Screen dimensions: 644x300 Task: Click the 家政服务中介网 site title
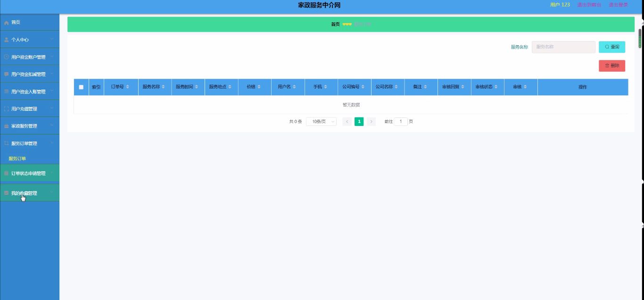click(319, 5)
